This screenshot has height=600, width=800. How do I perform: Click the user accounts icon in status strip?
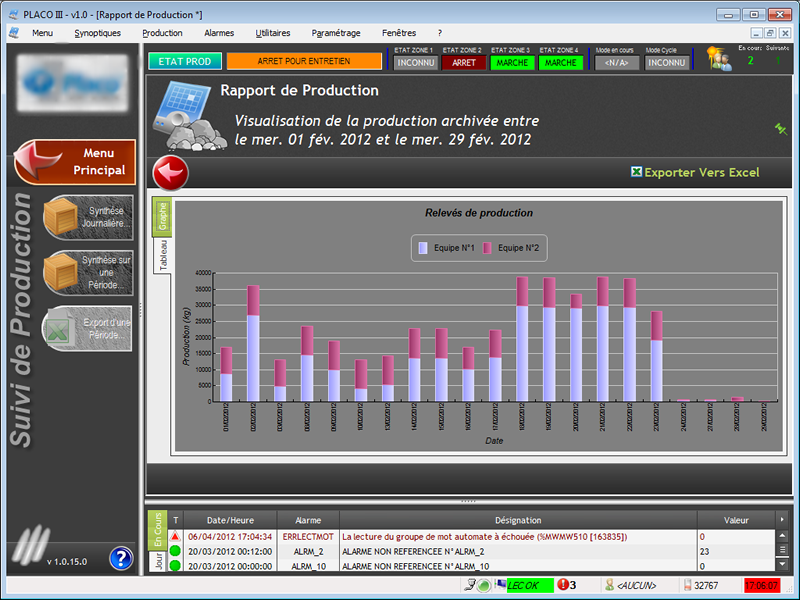coord(719,59)
